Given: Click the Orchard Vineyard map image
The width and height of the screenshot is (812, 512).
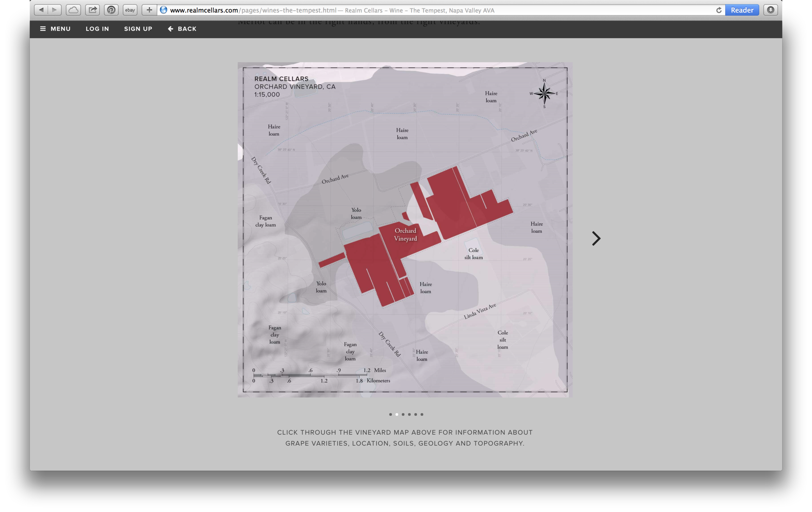Looking at the screenshot, I should [405, 230].
